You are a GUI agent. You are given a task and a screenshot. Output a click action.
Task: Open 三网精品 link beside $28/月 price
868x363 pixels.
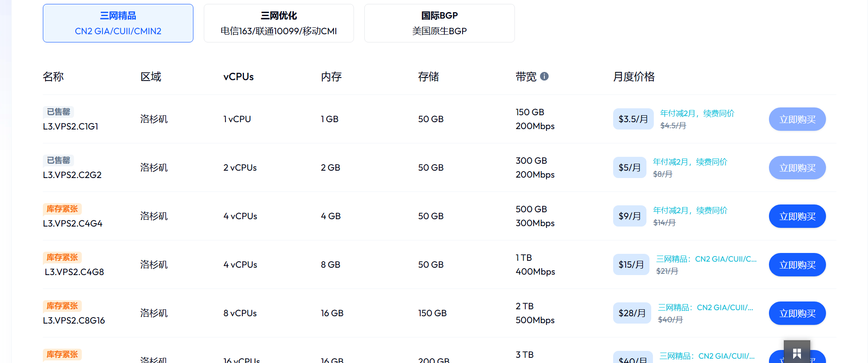pyautogui.click(x=705, y=308)
